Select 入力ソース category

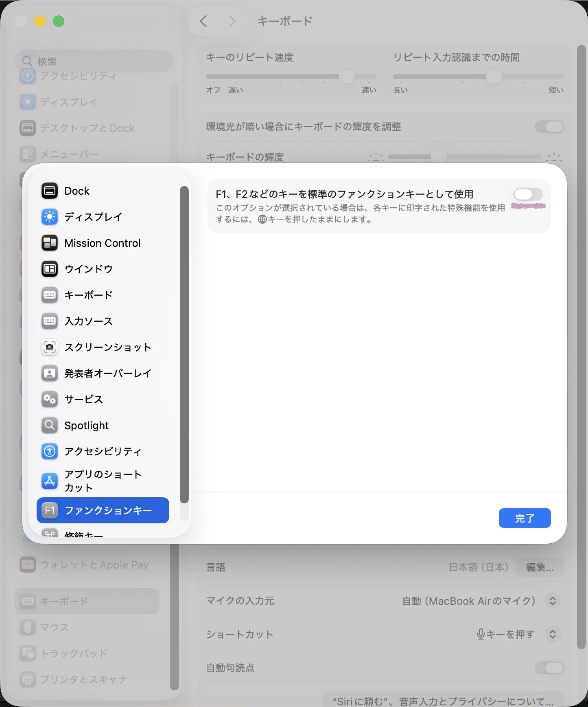click(x=103, y=321)
